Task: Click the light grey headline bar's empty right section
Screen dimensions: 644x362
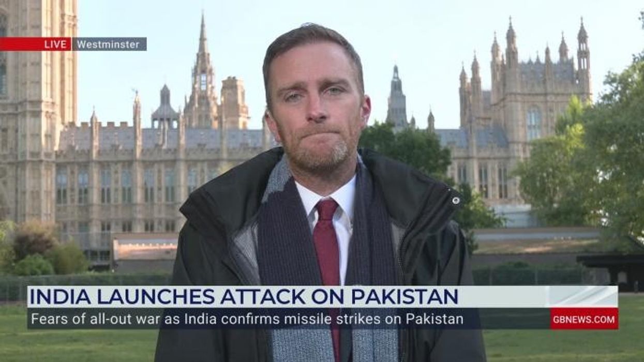Action: pos(538,297)
